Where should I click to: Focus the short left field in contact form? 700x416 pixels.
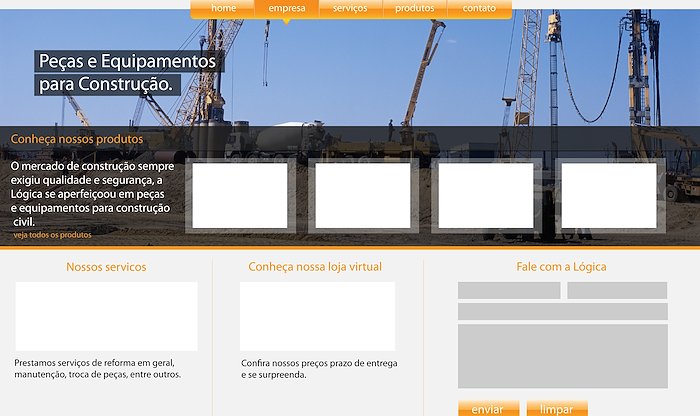coord(509,290)
